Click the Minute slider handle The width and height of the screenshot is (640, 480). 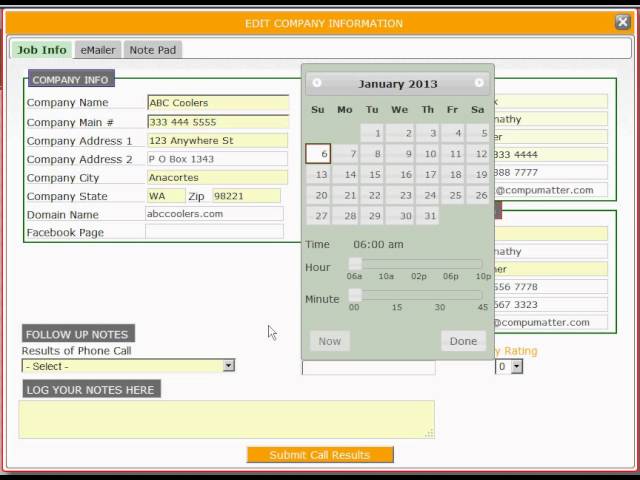pos(355,295)
